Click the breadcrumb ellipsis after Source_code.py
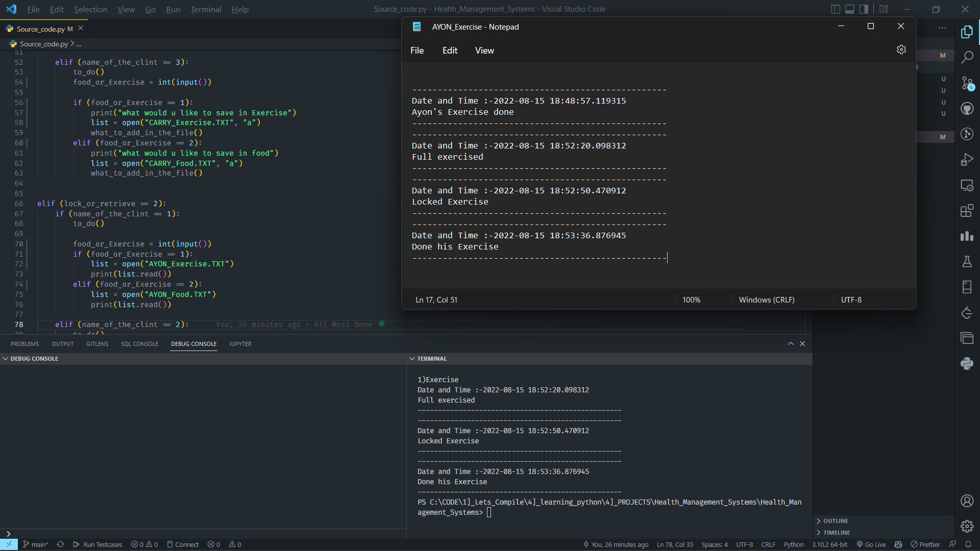This screenshot has width=980, height=551. [79, 44]
